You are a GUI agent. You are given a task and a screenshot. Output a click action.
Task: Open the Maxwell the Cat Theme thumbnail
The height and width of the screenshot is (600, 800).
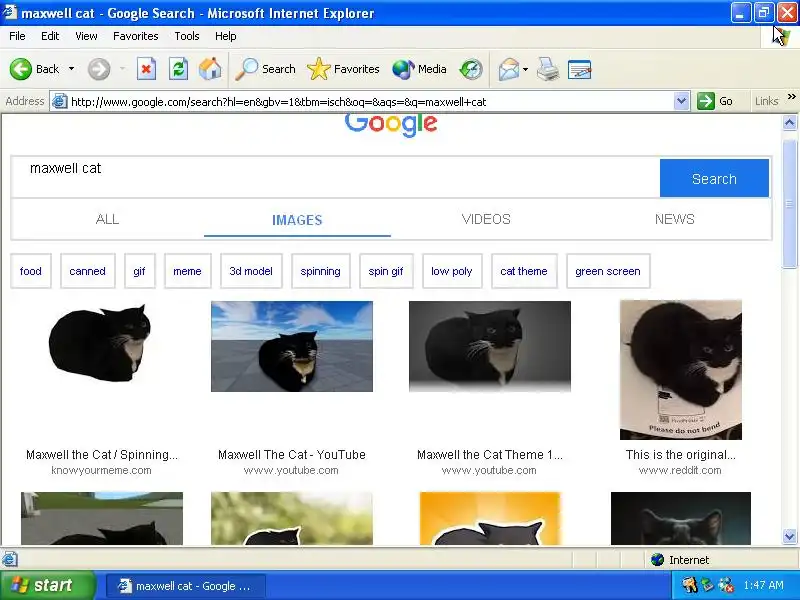(490, 346)
